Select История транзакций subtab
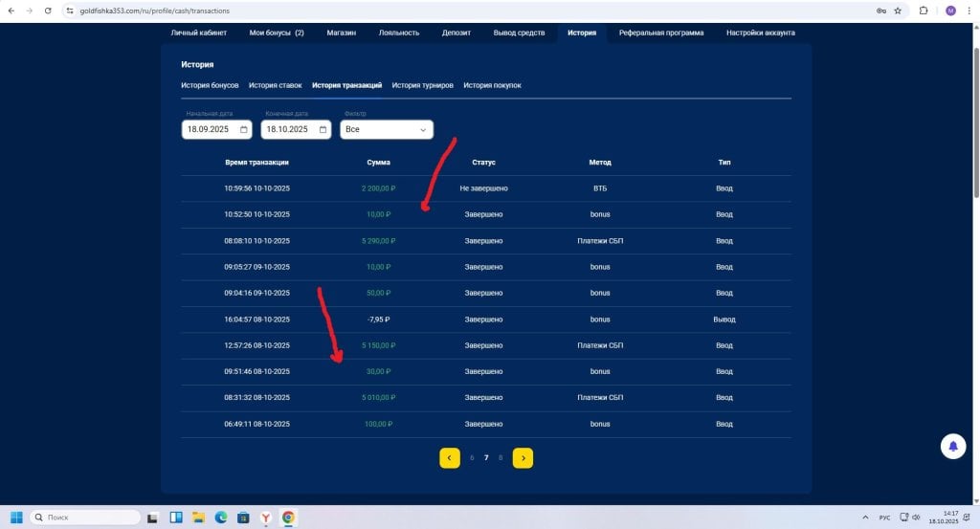The image size is (980, 529). [346, 85]
